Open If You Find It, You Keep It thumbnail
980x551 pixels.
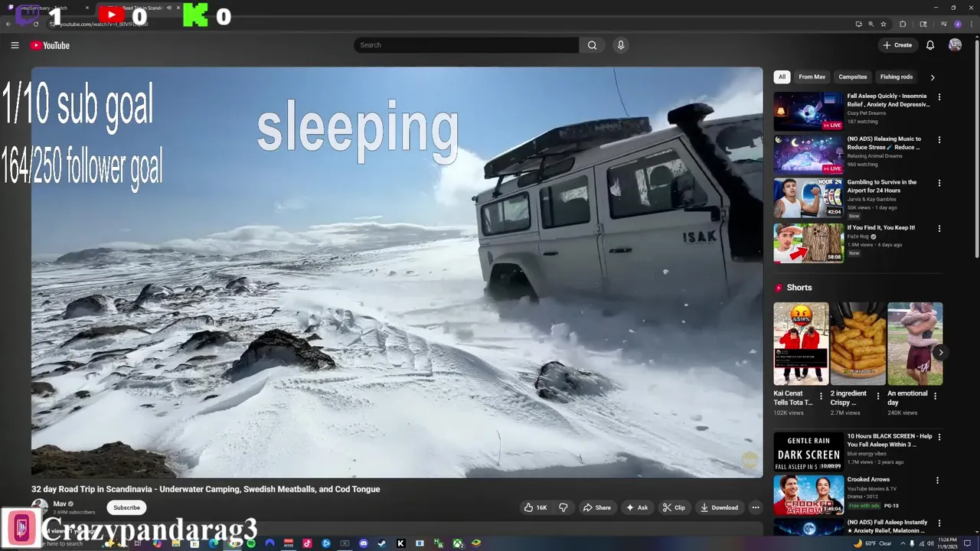pos(808,242)
